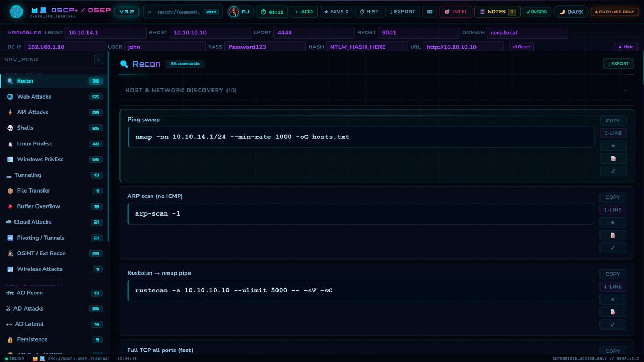644x362 pixels.
Task: Click the 00:12 session timer
Action: pos(272,12)
